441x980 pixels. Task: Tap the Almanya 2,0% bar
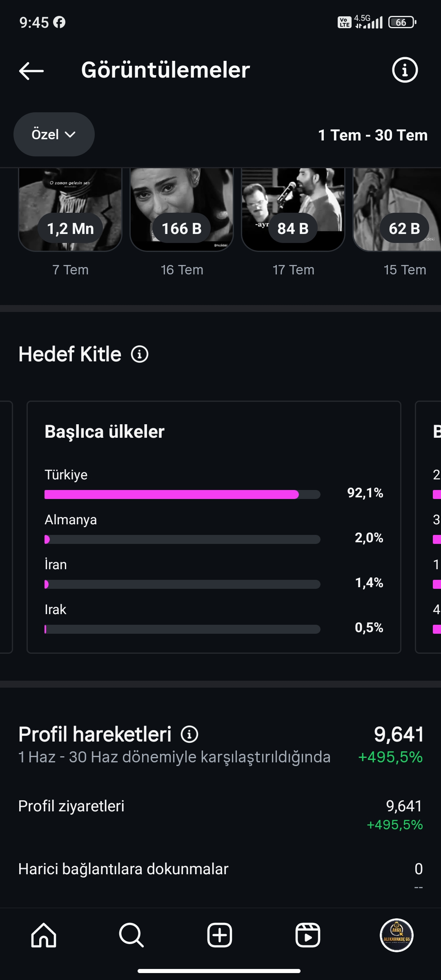tap(182, 539)
